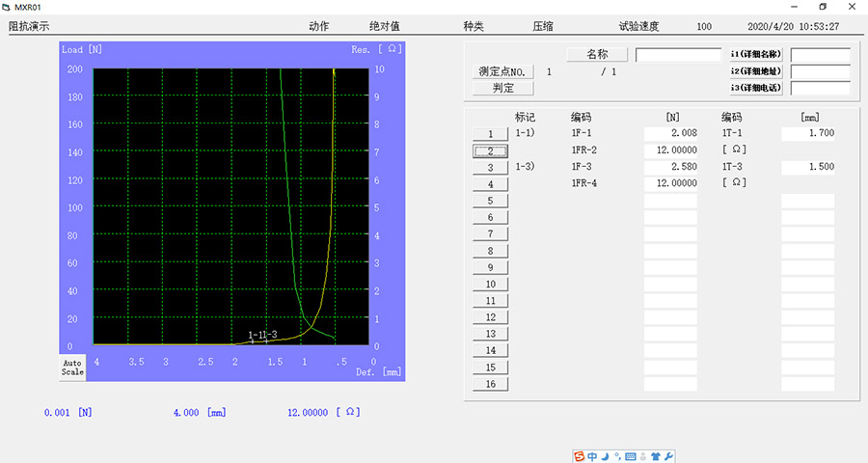Click the 名称 text input field
This screenshot has height=463, width=868.
[x=678, y=55]
